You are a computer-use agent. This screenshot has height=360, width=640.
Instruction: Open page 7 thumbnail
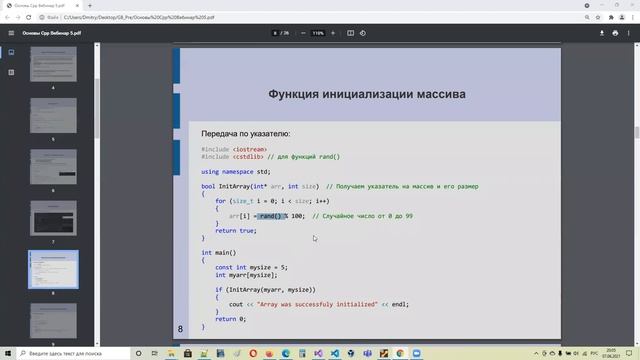coord(53,218)
